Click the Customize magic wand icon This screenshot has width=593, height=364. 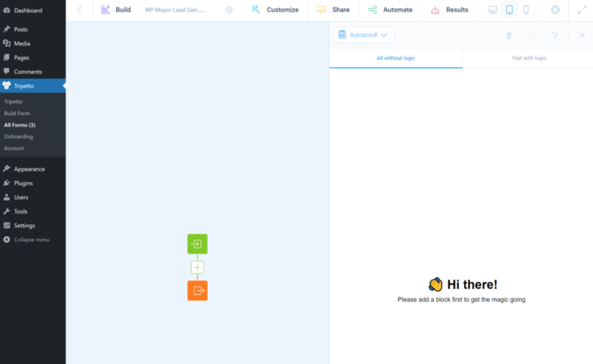point(256,10)
